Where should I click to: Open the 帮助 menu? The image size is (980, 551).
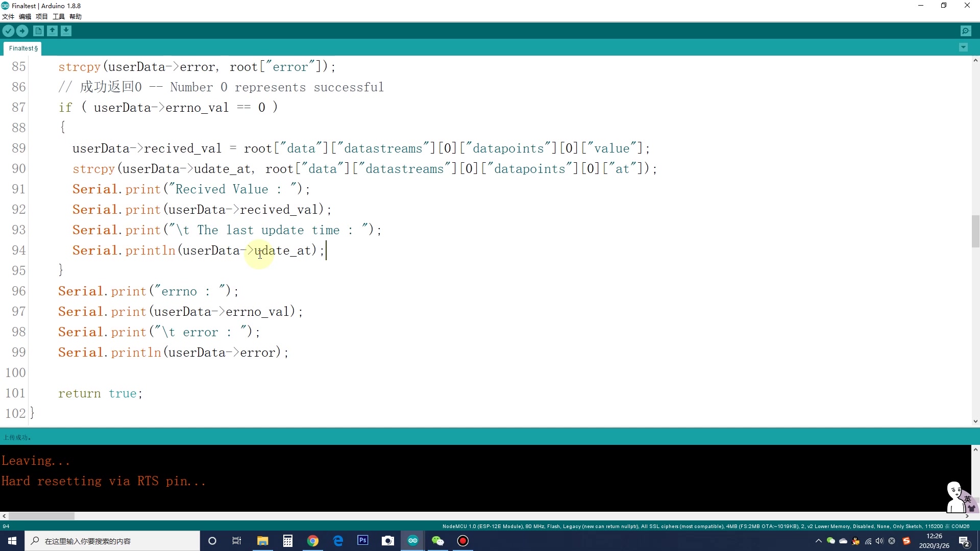(x=76, y=16)
